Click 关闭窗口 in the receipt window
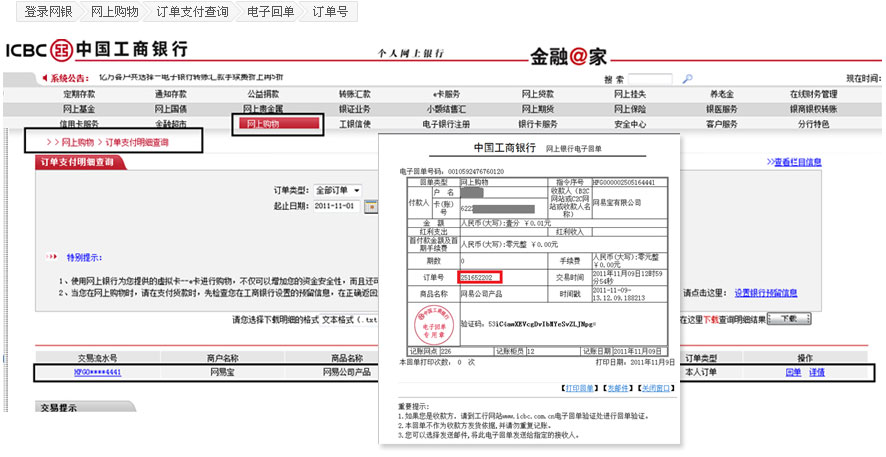886x457 pixels. click(656, 388)
